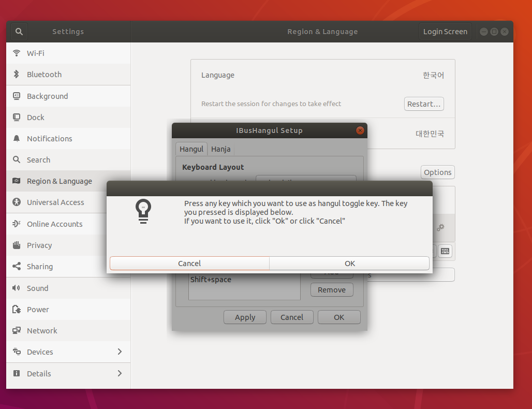532x409 pixels.
Task: Minimize the Settings window
Action: (x=484, y=32)
